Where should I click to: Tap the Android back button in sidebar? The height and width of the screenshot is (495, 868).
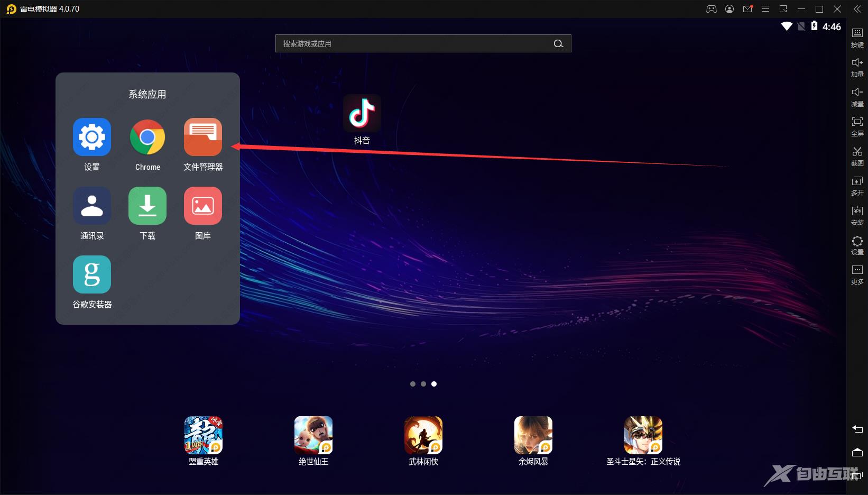[x=857, y=429]
